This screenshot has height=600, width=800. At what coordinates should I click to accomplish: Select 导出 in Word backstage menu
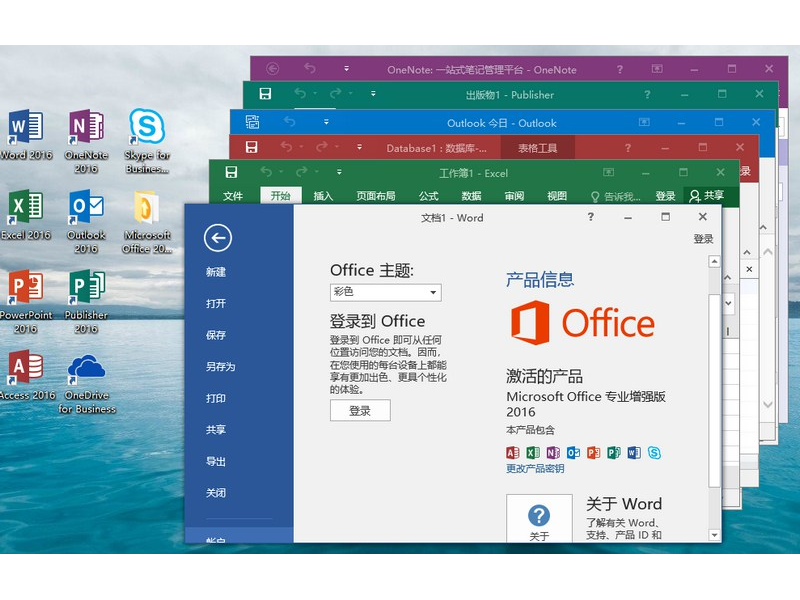pyautogui.click(x=216, y=462)
